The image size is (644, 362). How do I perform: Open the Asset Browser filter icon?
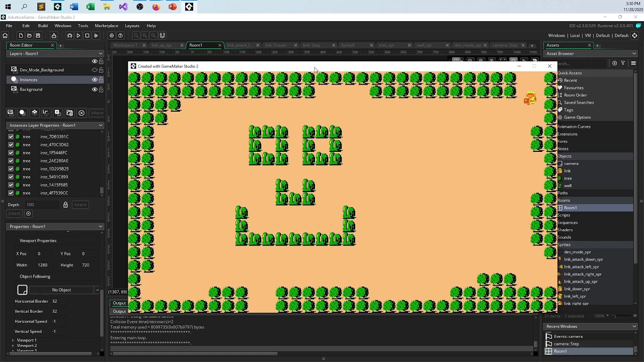pyautogui.click(x=623, y=63)
